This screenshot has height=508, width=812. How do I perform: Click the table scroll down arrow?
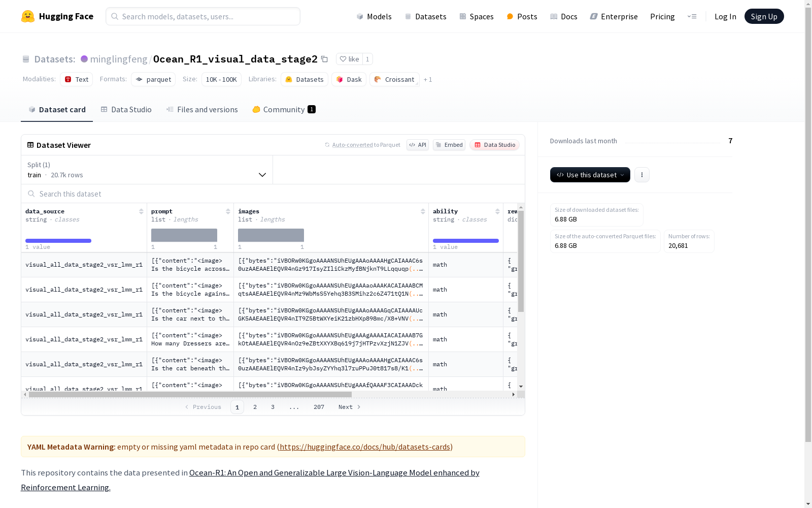[521, 387]
